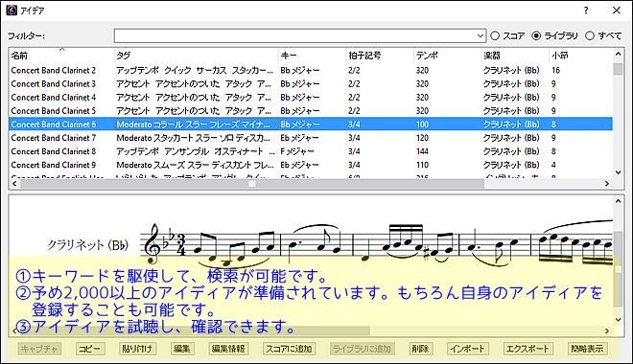Click the 削除 button
This screenshot has width=633, height=364.
coord(421,349)
